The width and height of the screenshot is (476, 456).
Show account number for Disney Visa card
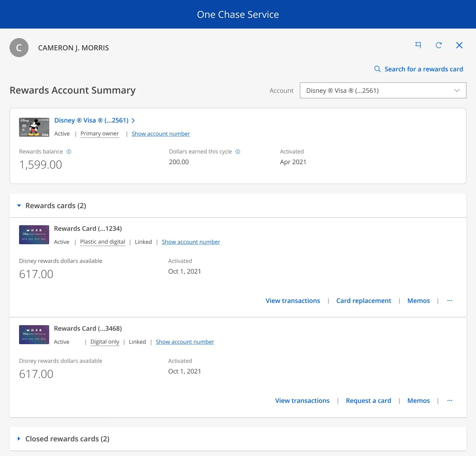161,134
